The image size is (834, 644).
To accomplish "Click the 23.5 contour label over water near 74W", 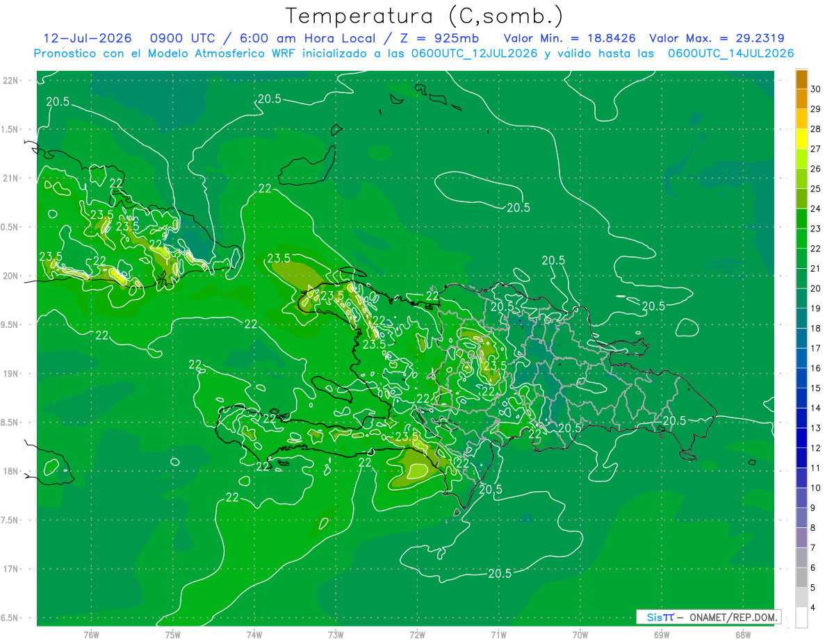I will 279,258.
